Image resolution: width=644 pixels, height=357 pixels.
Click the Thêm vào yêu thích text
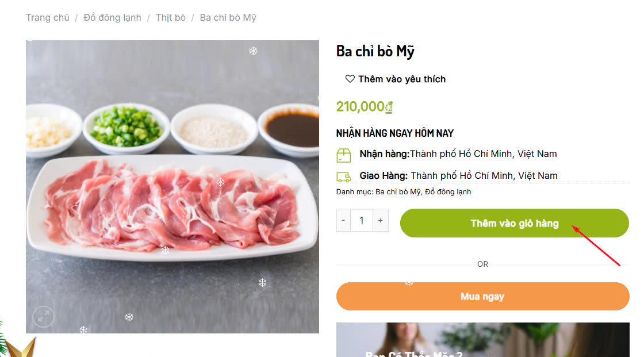(401, 79)
